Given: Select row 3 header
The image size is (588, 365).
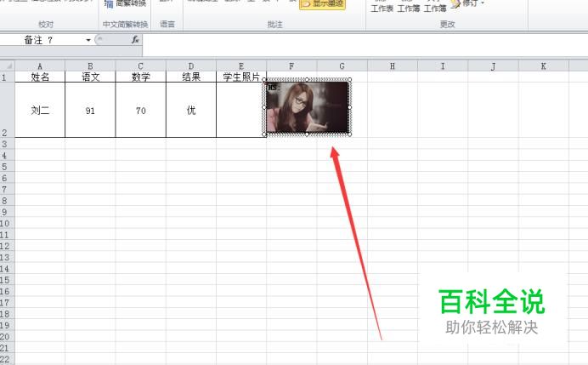Looking at the screenshot, I should coord(7,144).
